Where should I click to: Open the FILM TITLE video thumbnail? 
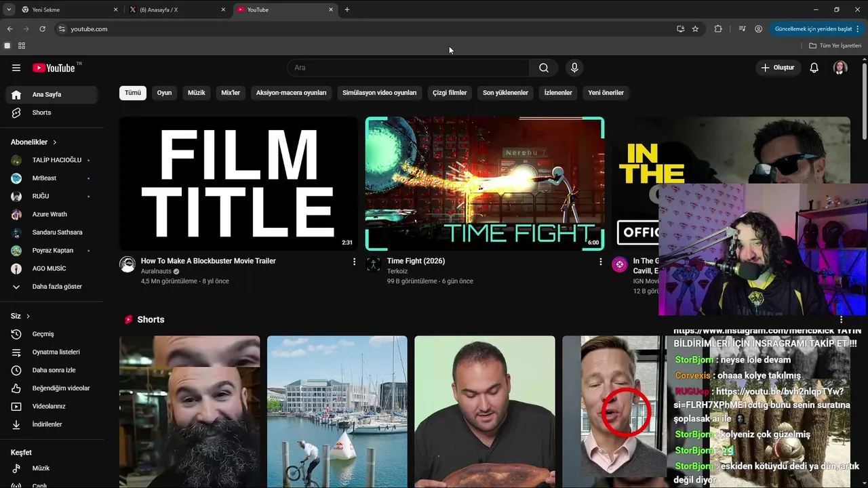tap(238, 184)
